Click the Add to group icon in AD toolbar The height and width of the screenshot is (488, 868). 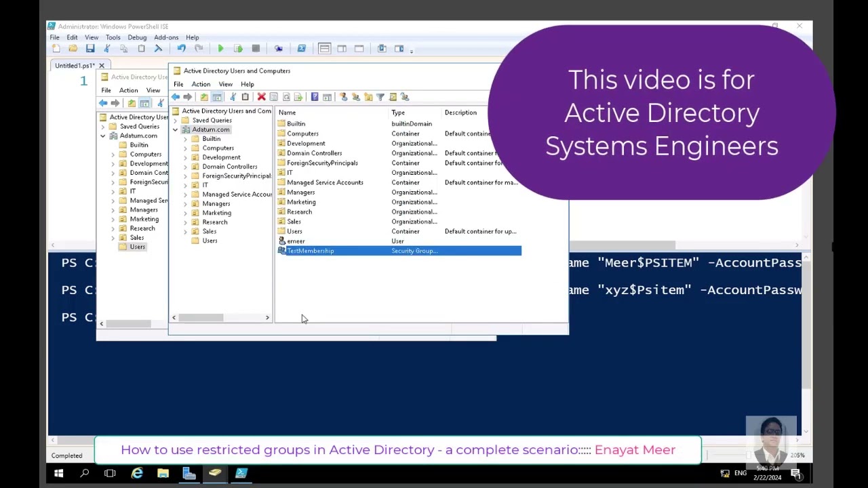coord(405,97)
